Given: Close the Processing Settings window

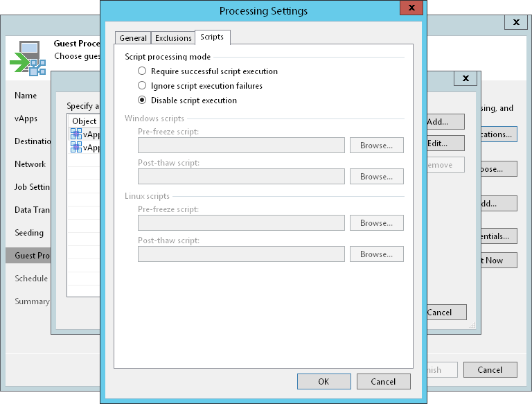Looking at the screenshot, I should coord(411,8).
